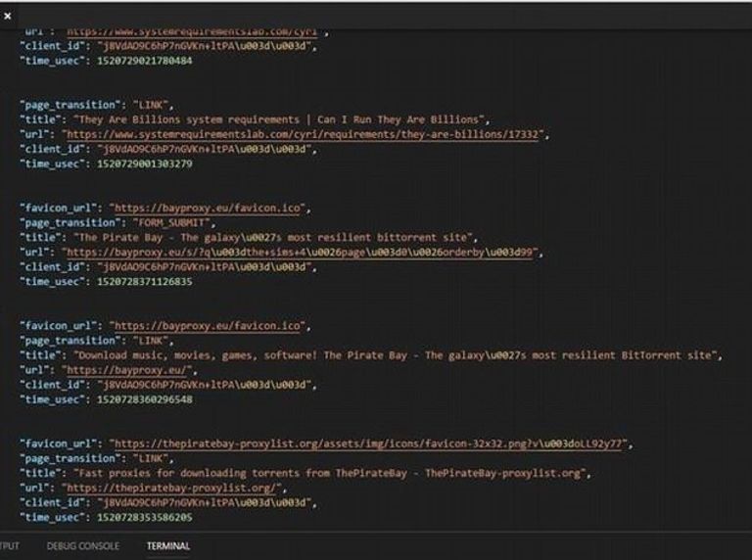The height and width of the screenshot is (560, 752).
Task: Open the partially visible OUTPUT tab
Action: tap(9, 546)
